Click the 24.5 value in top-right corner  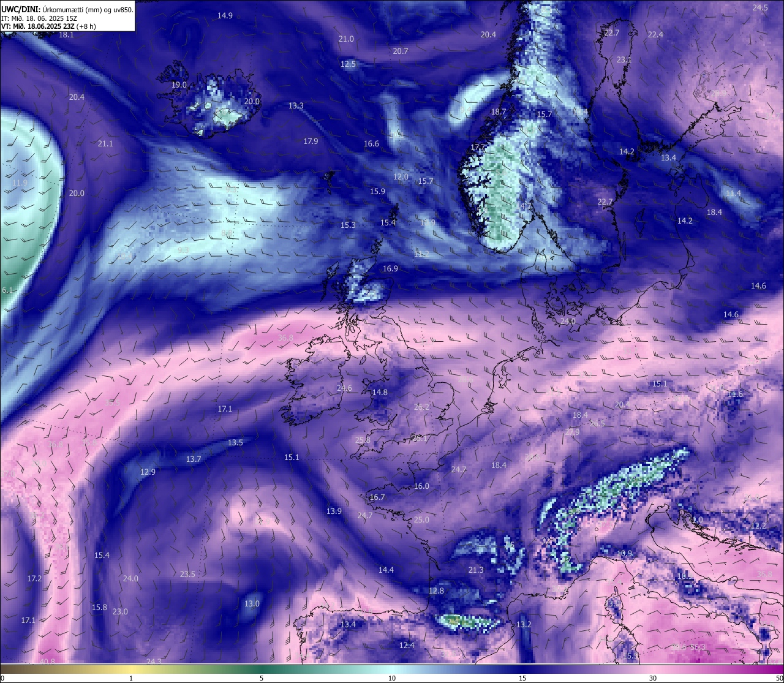(x=760, y=8)
